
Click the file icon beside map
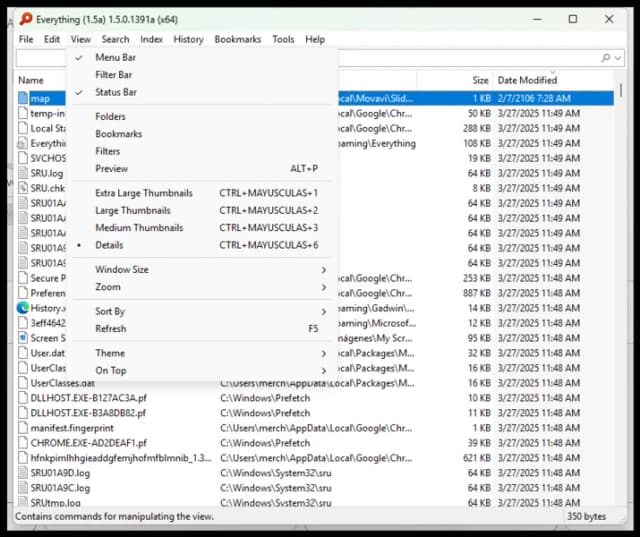pyautogui.click(x=23, y=98)
